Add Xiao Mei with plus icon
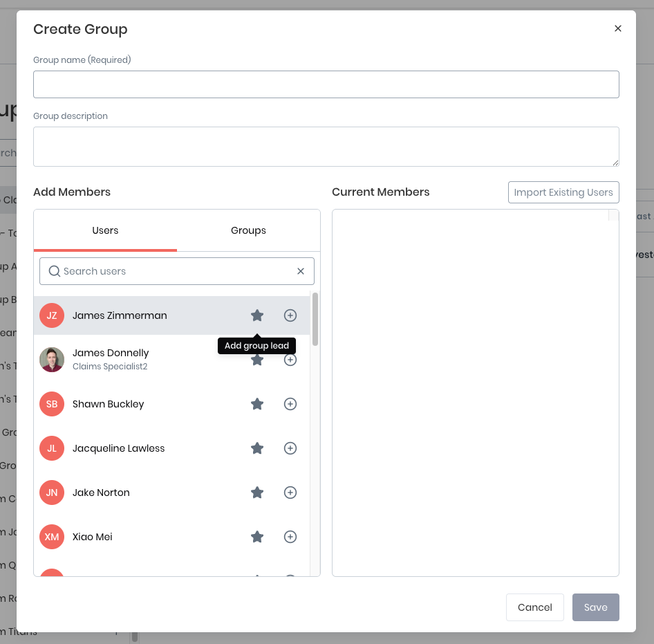Viewport: 654px width, 644px height. pyautogui.click(x=290, y=537)
